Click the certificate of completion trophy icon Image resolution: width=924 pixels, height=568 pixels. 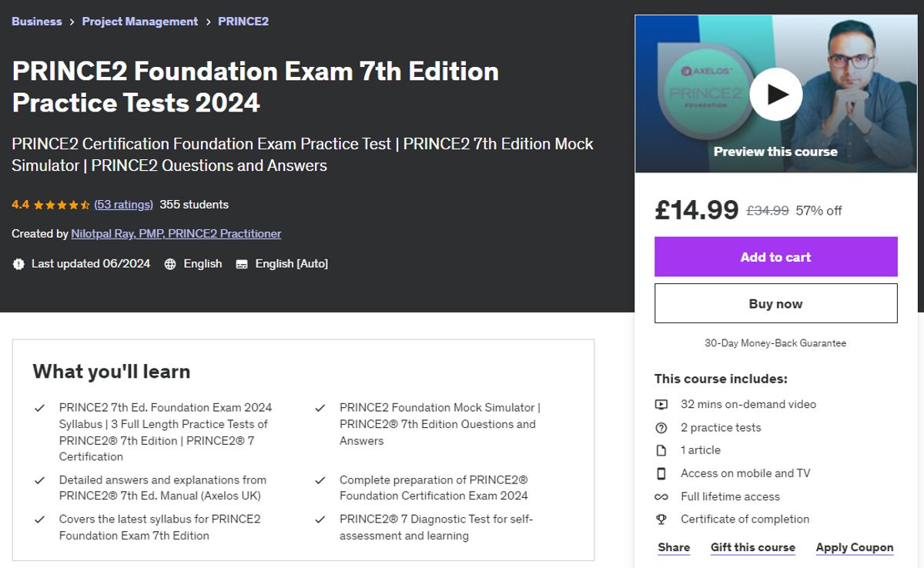pos(661,519)
